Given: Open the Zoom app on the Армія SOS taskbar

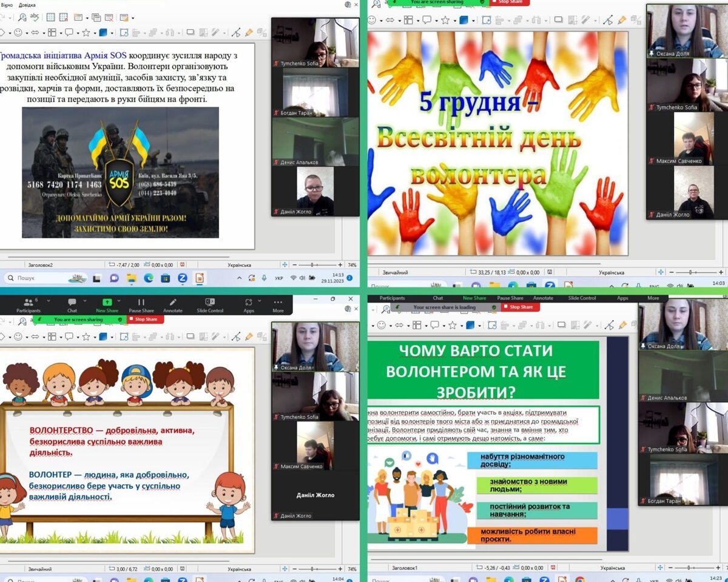Looking at the screenshot, I should tap(182, 278).
